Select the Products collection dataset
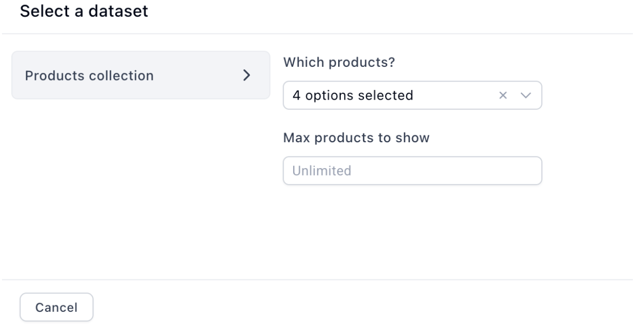 [141, 75]
